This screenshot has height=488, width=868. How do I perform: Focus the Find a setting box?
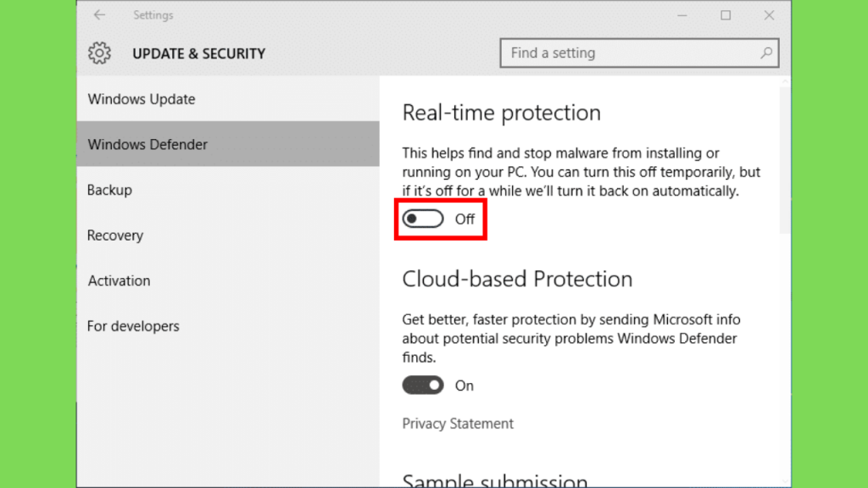click(639, 53)
